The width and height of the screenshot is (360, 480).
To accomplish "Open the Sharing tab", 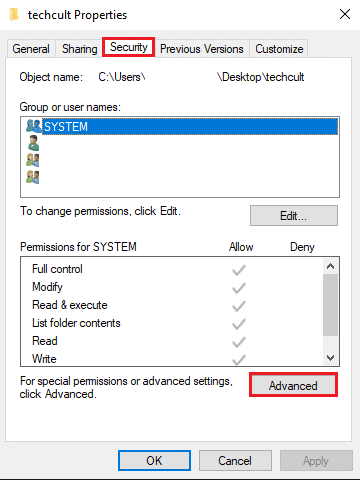I will 80,49.
